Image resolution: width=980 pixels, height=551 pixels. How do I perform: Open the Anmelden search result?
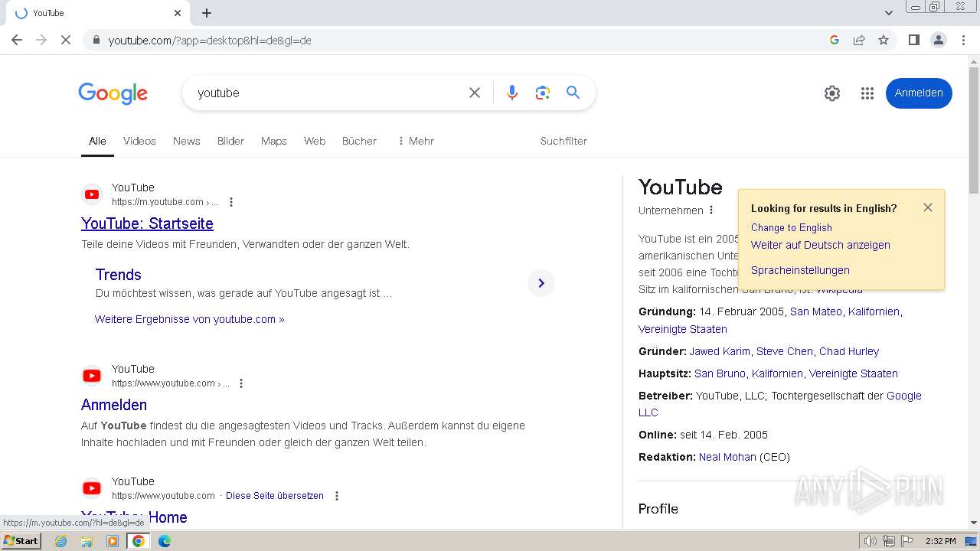click(114, 405)
